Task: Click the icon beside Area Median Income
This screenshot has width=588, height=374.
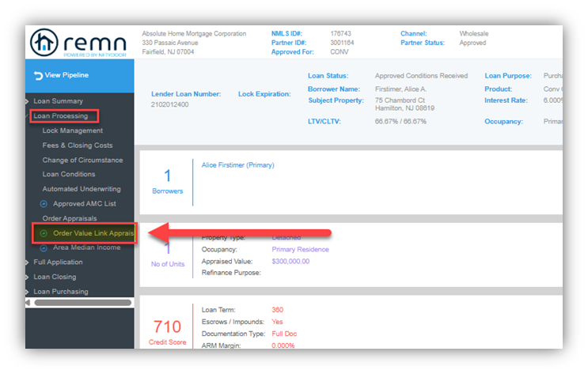Action: point(44,247)
